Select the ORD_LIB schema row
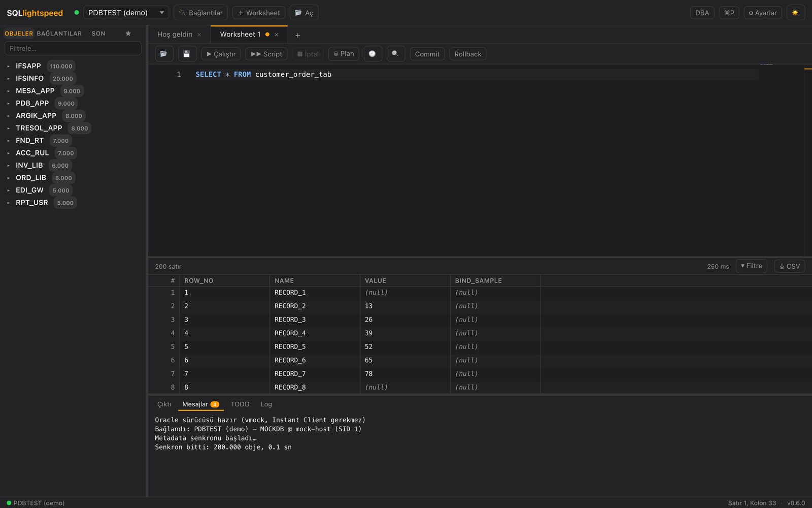The width and height of the screenshot is (812, 508). coord(73,178)
